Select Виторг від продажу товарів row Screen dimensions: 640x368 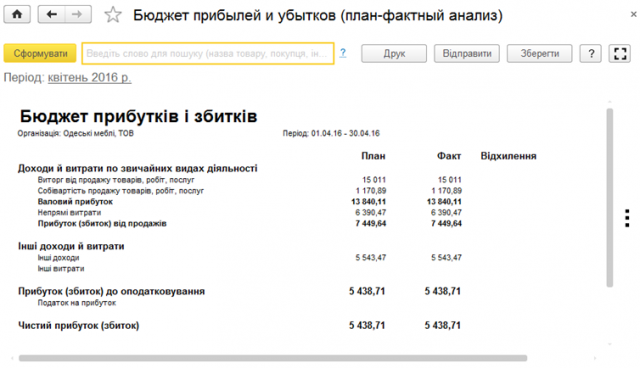click(116, 180)
